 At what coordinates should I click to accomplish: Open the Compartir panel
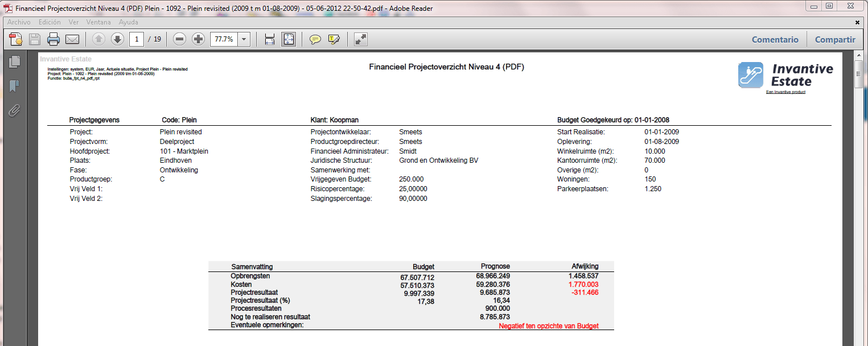tap(835, 39)
